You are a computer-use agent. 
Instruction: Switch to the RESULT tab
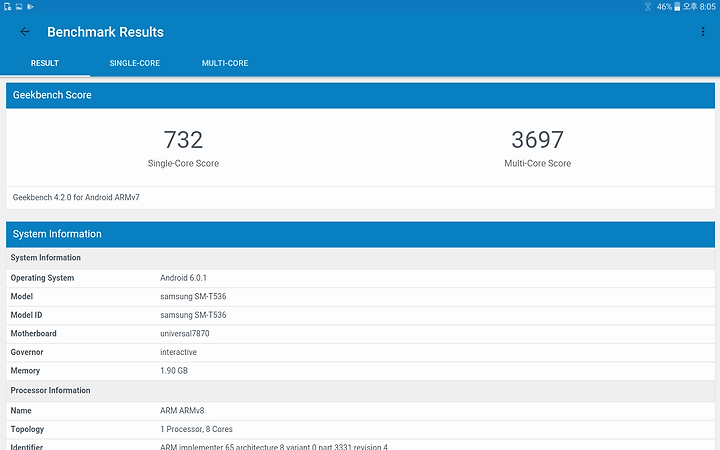click(x=45, y=63)
